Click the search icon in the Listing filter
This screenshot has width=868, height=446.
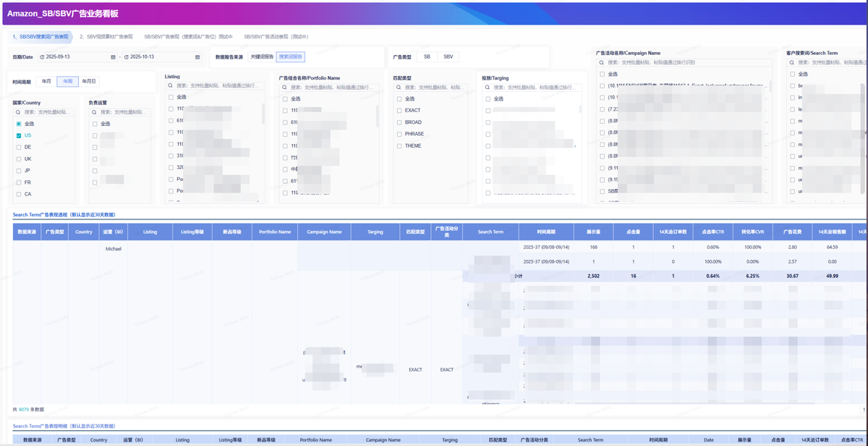coord(171,85)
